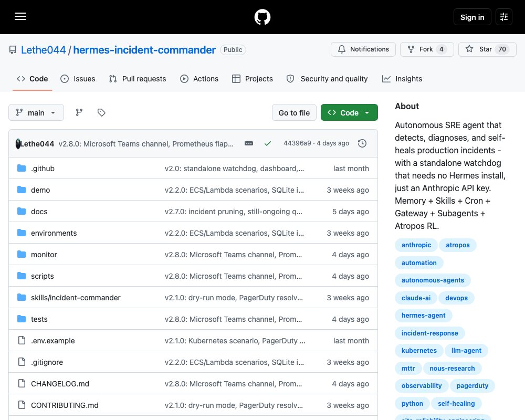Image resolution: width=525 pixels, height=420 pixels.
Task: Open the CHANGELOG.md file name
Action: (x=60, y=383)
